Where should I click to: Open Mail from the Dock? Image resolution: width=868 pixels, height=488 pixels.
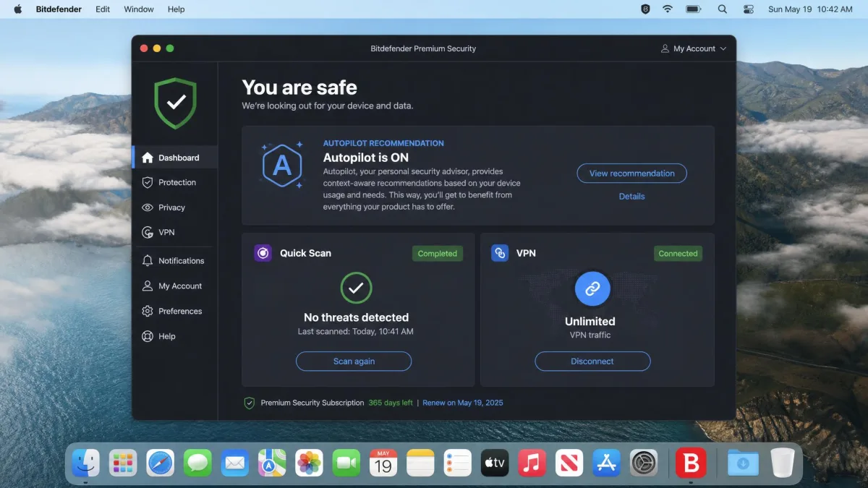[234, 463]
